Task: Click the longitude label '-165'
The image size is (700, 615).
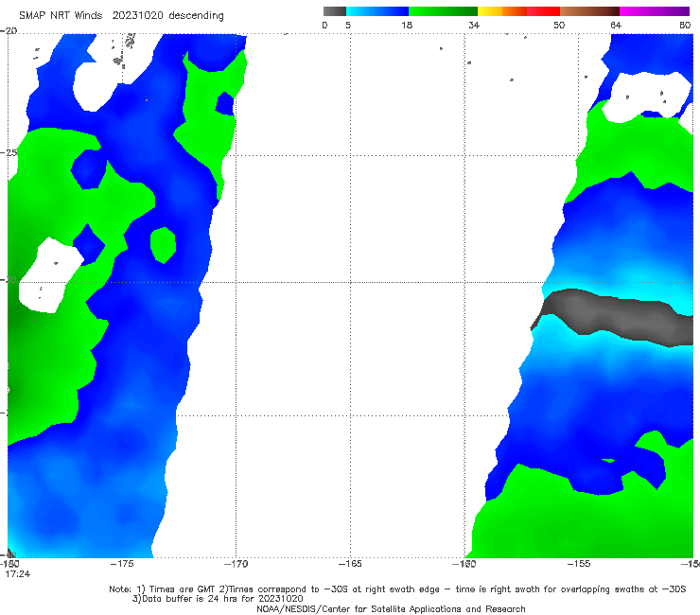Action: click(x=350, y=564)
